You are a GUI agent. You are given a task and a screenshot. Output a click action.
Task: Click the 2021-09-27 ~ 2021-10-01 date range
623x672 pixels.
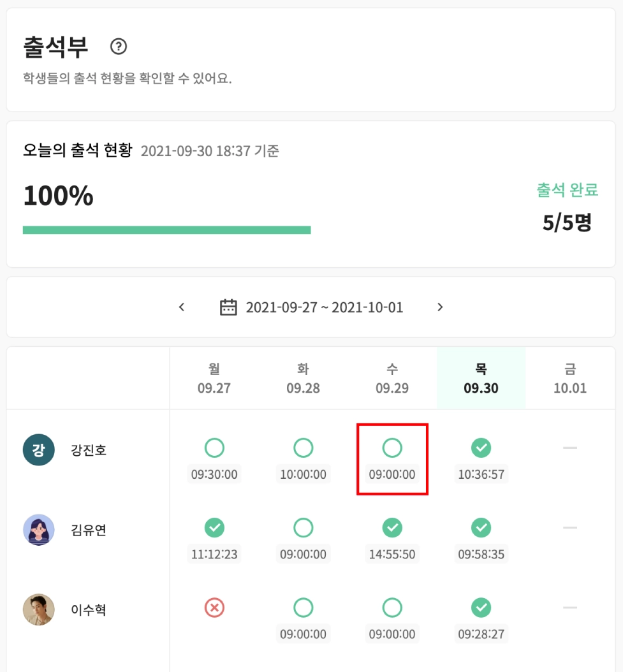[x=325, y=307]
